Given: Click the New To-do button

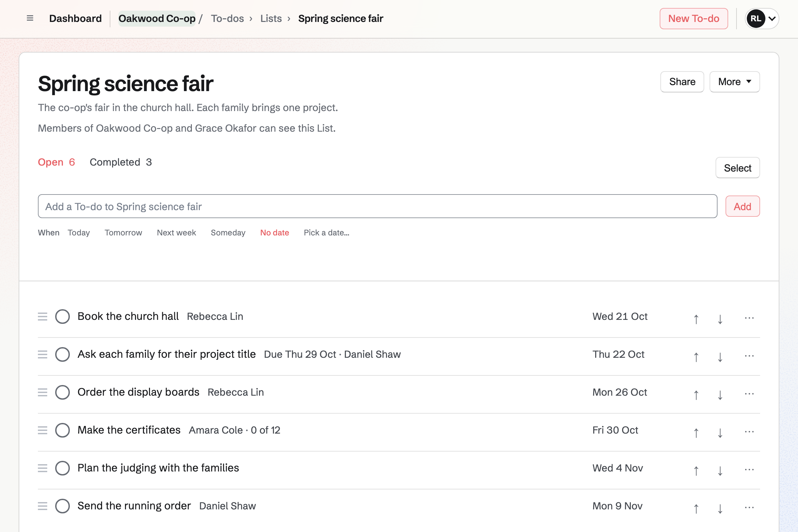Looking at the screenshot, I should [694, 19].
